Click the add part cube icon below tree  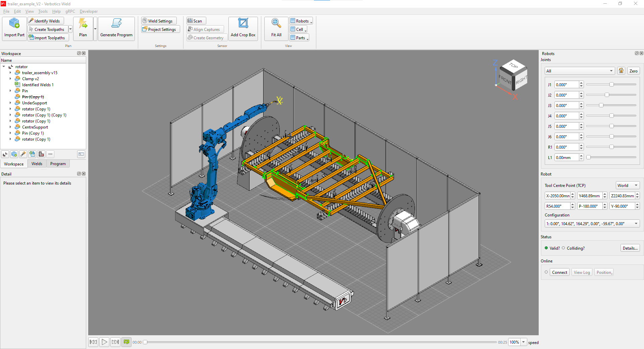[x=14, y=154]
